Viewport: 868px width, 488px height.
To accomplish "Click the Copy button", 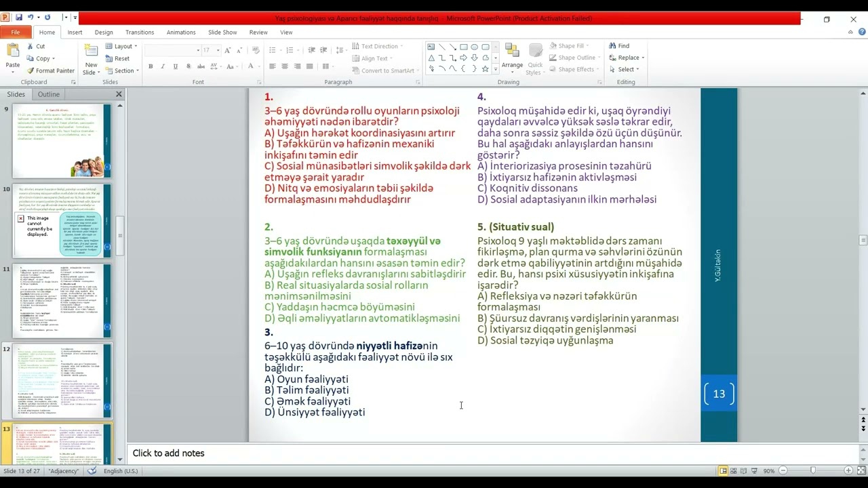I will 41,58.
